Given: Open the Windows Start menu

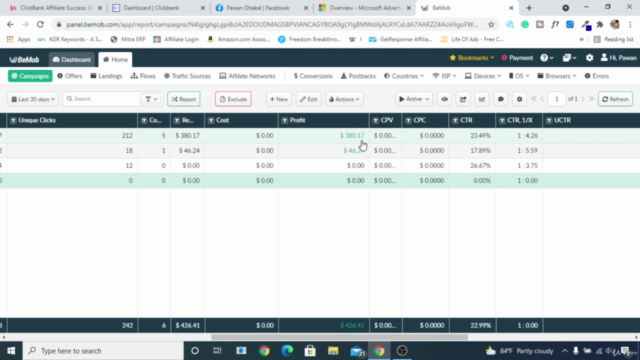Looking at the screenshot, I should coord(11,351).
